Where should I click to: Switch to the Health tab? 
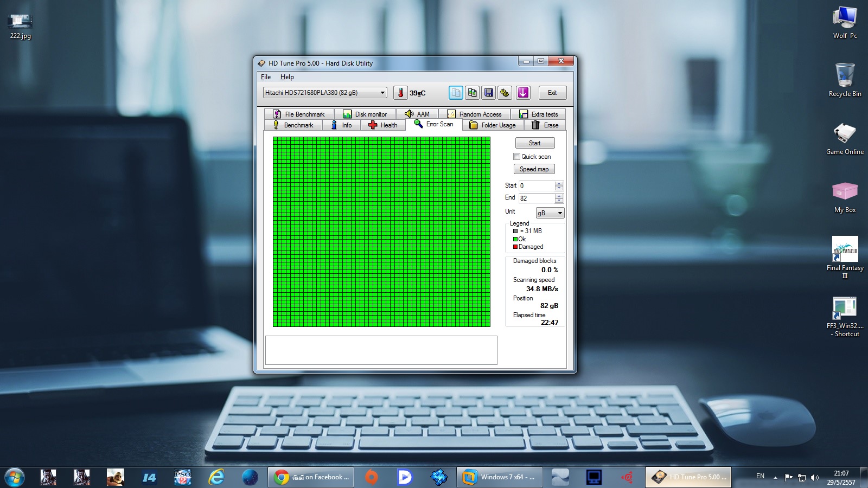(383, 125)
